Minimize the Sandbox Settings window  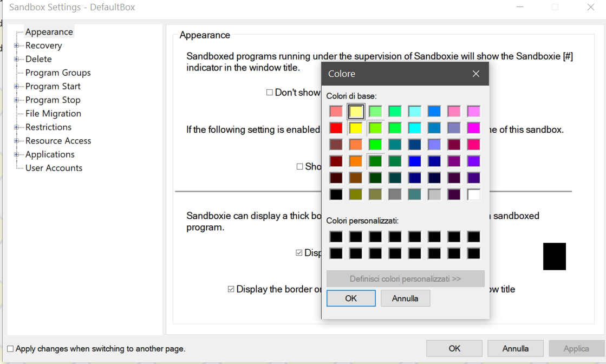[x=520, y=7]
